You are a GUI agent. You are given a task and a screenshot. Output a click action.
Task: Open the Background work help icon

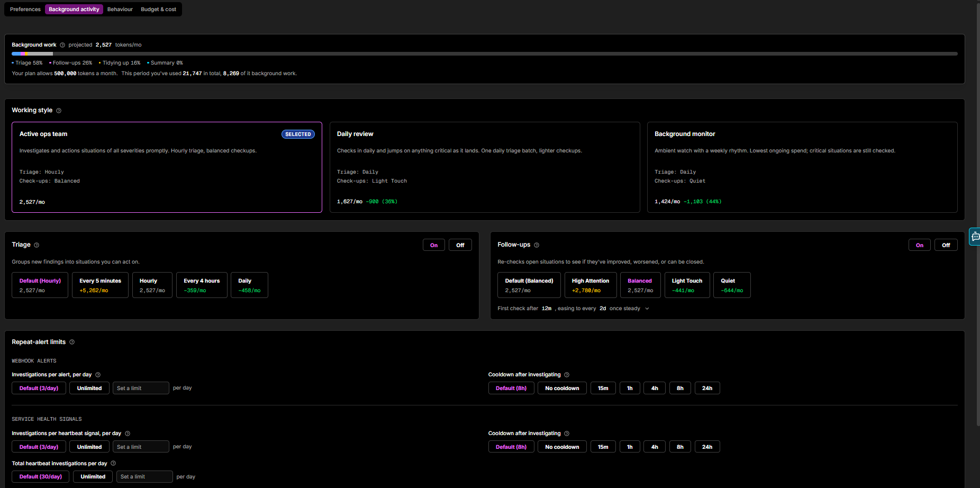tap(62, 45)
